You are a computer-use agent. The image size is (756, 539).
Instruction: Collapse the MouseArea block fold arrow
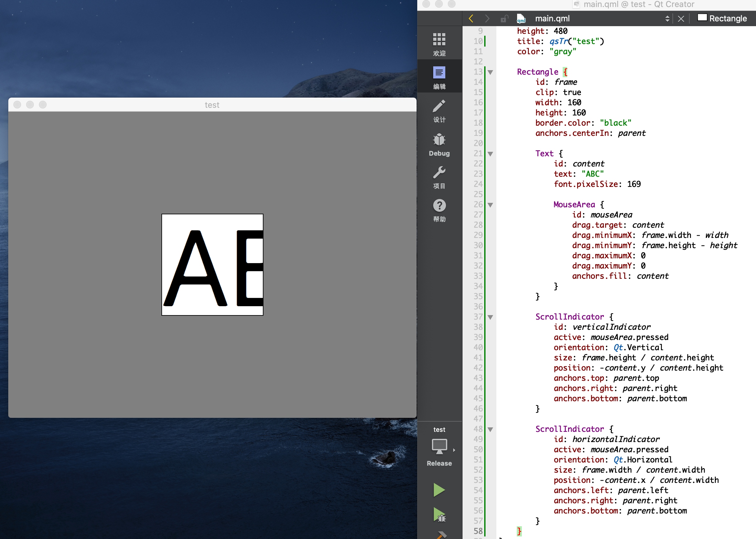tap(490, 205)
